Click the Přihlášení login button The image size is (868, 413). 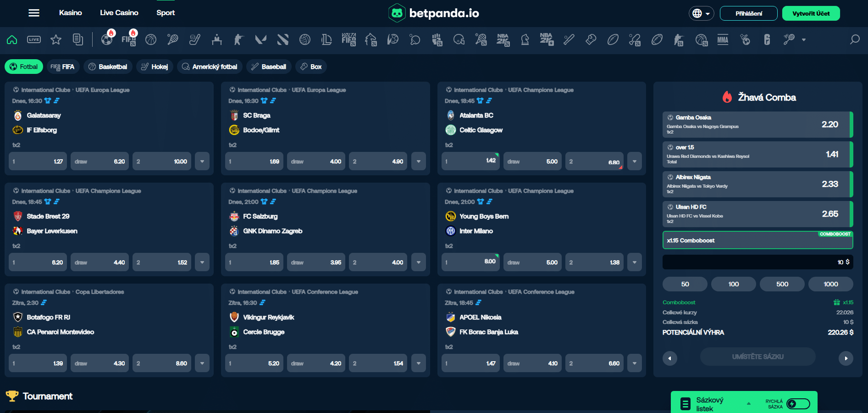749,13
